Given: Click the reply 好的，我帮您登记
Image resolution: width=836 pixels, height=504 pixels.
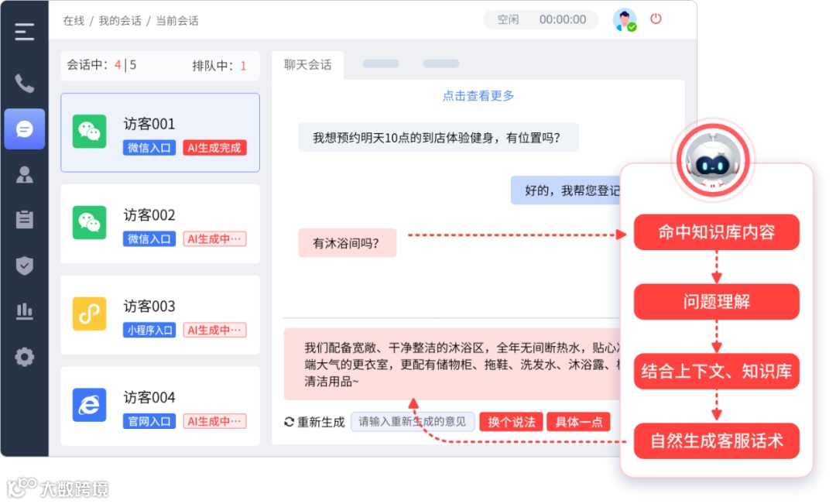Looking at the screenshot, I should (566, 190).
